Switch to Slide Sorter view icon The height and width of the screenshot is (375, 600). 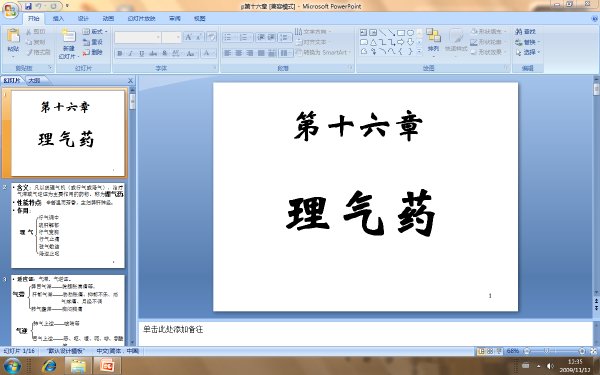(490, 351)
